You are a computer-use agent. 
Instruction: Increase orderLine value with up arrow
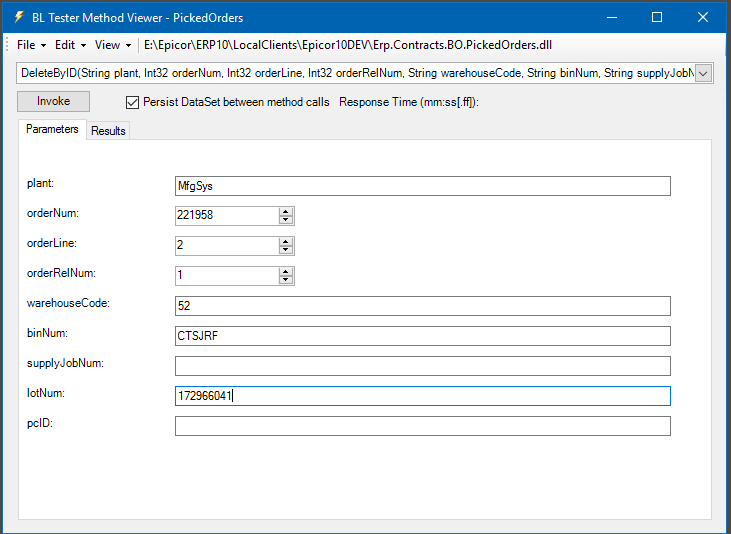click(286, 241)
